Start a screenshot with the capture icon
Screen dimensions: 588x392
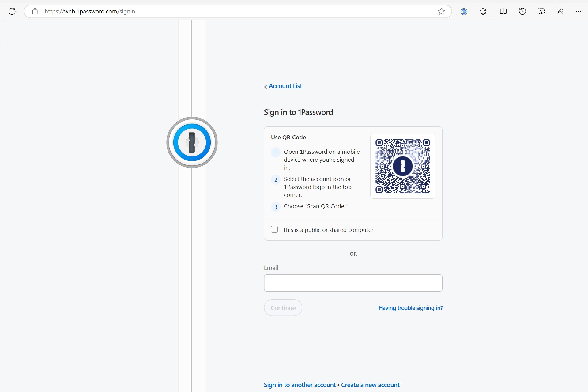541,11
